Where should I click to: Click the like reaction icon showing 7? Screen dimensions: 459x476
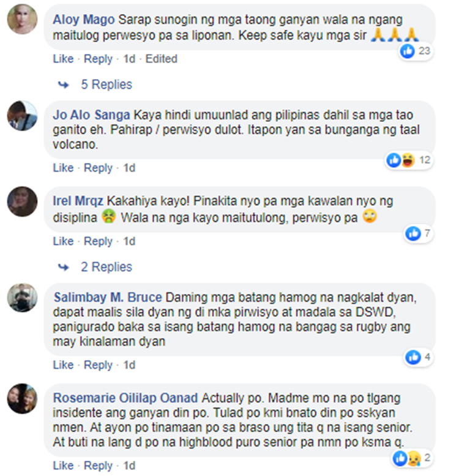pos(413,233)
